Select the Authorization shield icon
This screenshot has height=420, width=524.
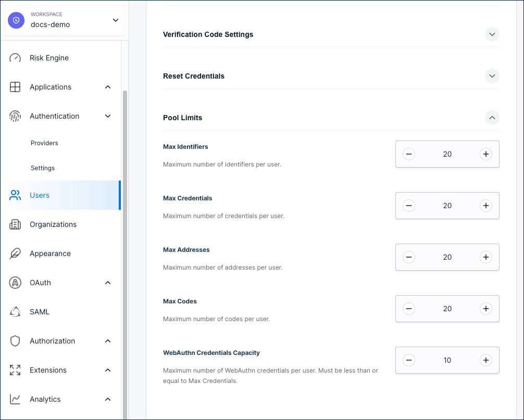(x=15, y=341)
